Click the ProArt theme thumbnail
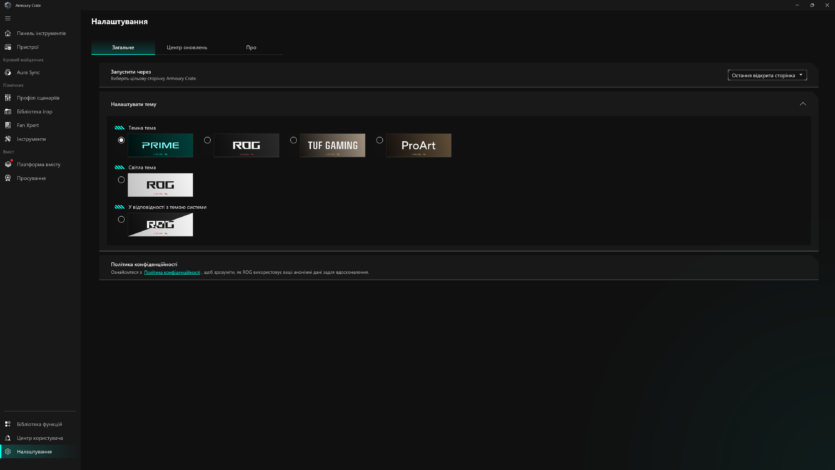Viewport: 835px width, 470px height. click(x=419, y=145)
